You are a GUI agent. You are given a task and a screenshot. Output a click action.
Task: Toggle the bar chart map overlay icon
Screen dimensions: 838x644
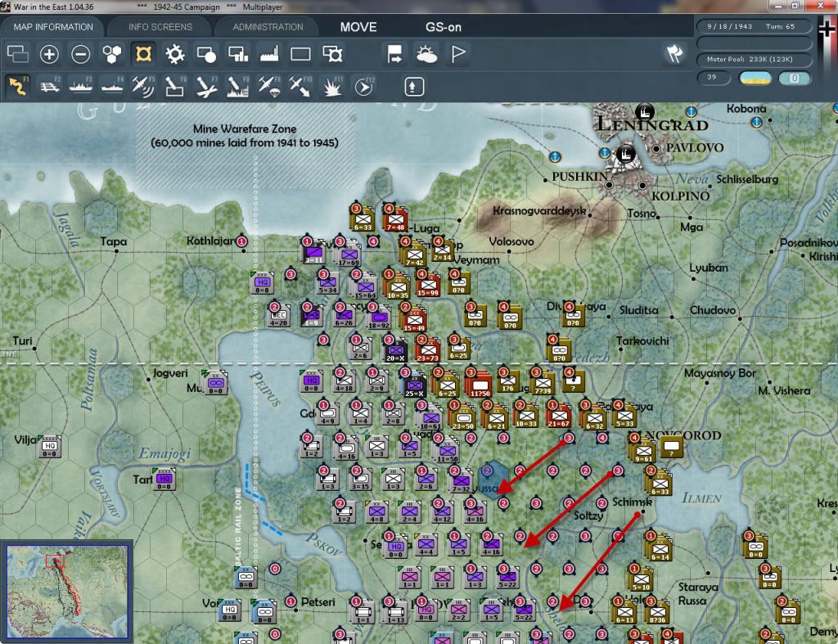pos(238,54)
